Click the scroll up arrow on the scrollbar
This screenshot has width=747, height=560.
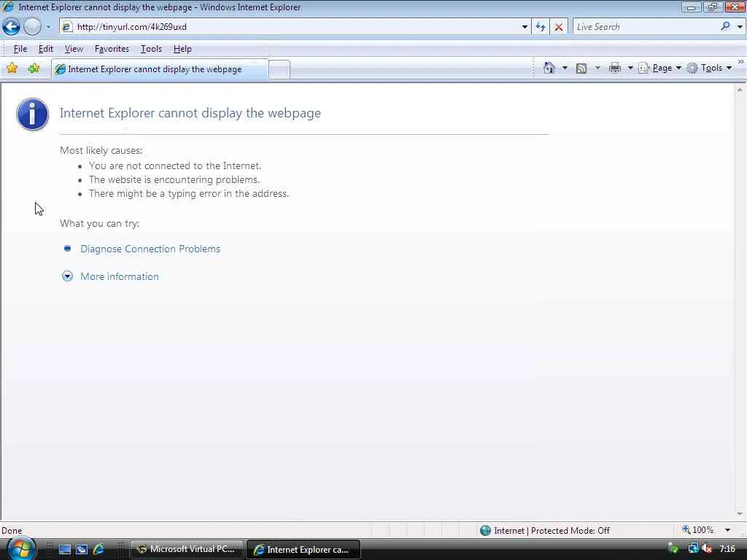point(740,90)
